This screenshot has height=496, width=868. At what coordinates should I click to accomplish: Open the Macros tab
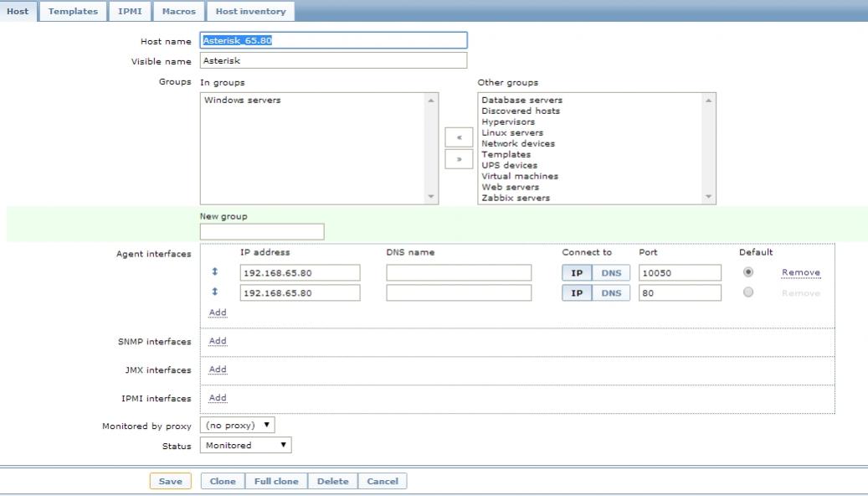tap(179, 11)
